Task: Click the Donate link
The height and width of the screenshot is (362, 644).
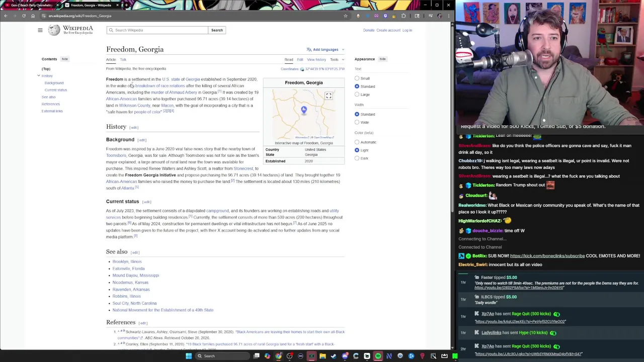Action: [369, 30]
